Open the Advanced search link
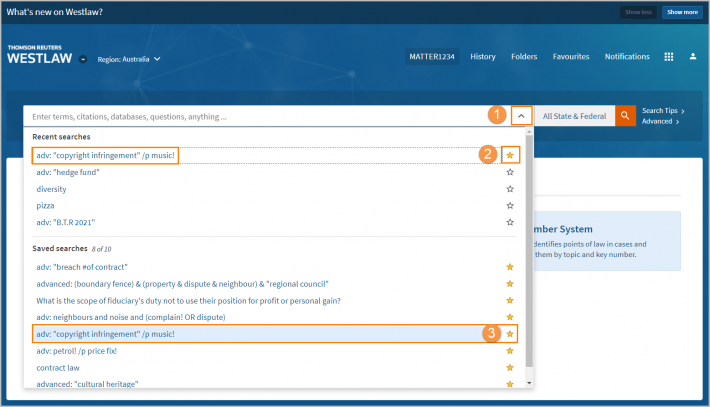710x407 pixels. (660, 121)
